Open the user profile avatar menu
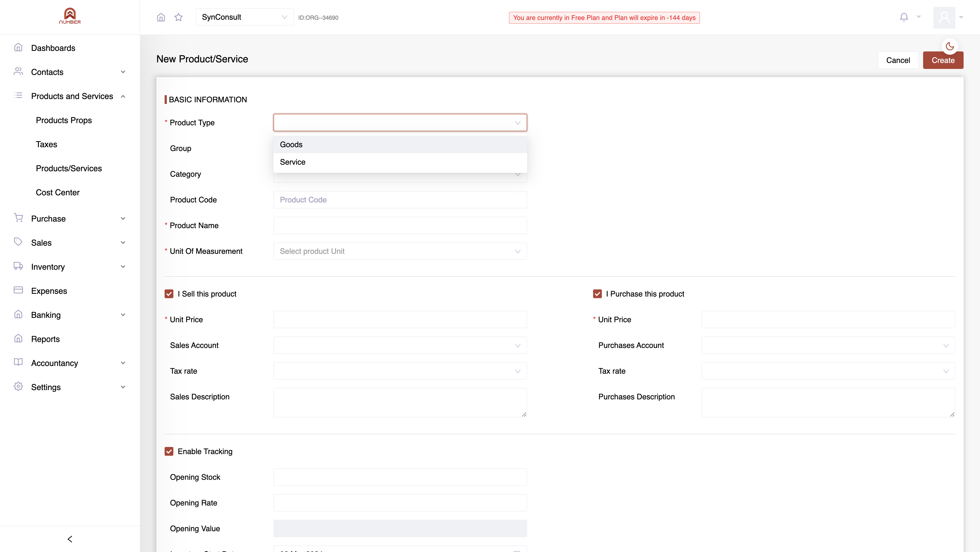The height and width of the screenshot is (552, 980). tap(944, 18)
